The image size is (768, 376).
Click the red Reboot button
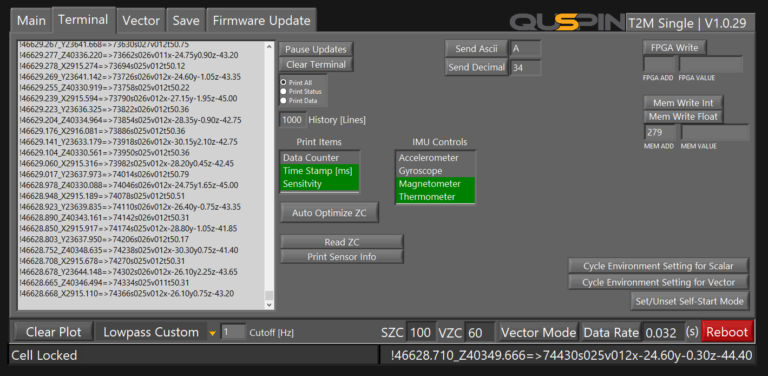(727, 332)
